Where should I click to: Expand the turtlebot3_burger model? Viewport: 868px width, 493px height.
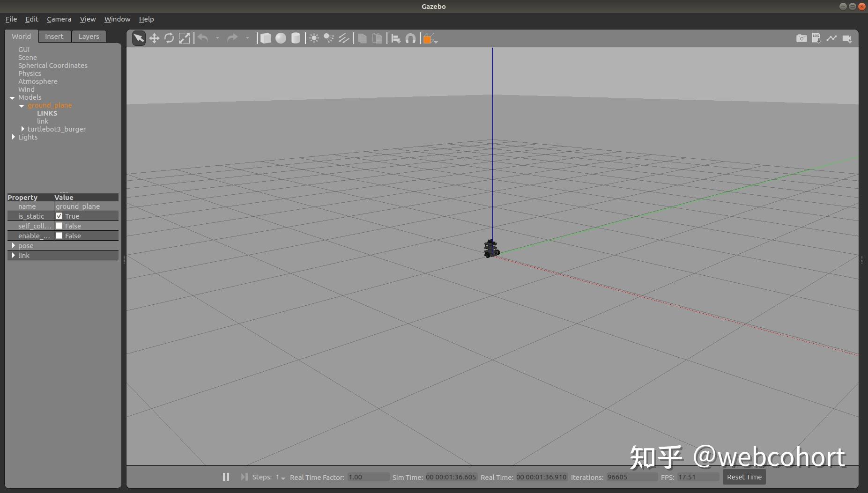(x=22, y=129)
